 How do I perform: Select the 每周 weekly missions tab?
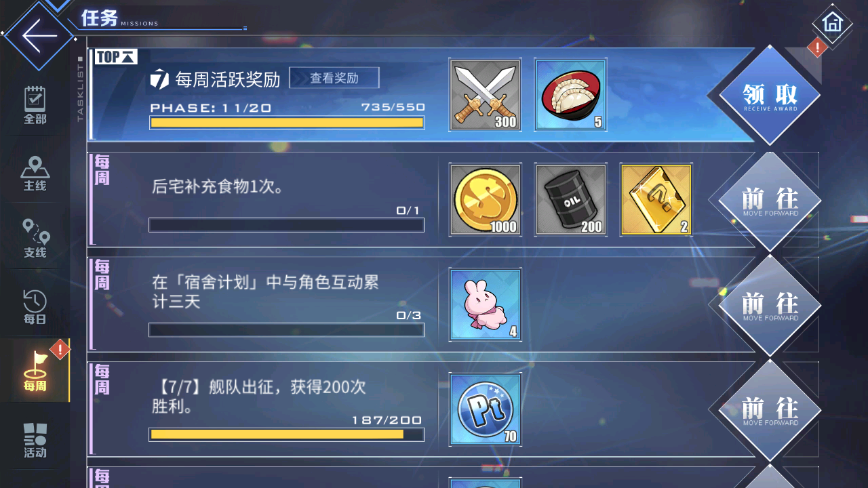click(x=35, y=371)
